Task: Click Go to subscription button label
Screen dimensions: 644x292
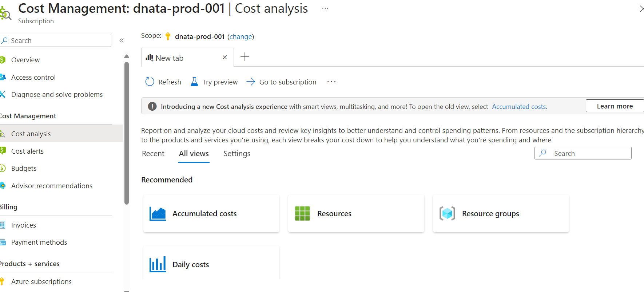Action: (288, 82)
